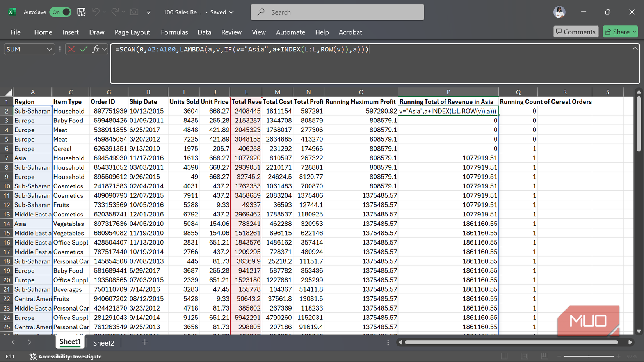Viewport: 644px width, 362px height.
Task: Select Page Layout view icon in the status bar
Action: (x=525, y=356)
